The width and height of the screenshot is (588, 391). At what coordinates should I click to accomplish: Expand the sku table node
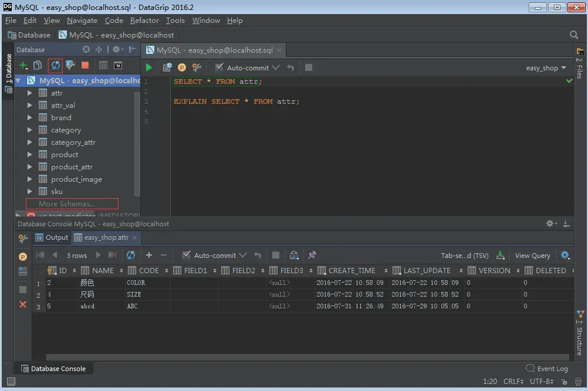[x=29, y=191]
